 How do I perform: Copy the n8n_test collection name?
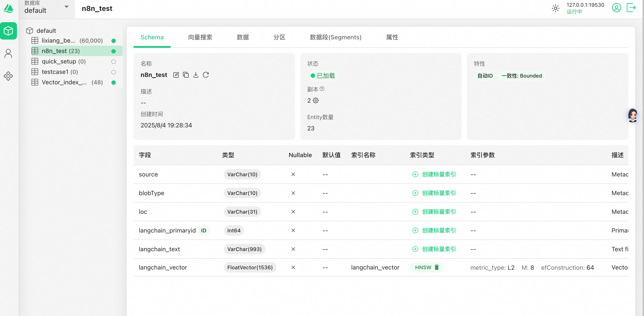click(186, 75)
